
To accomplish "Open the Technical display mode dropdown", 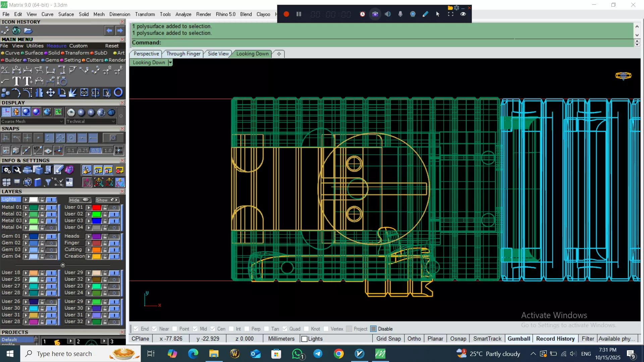I will (91, 121).
